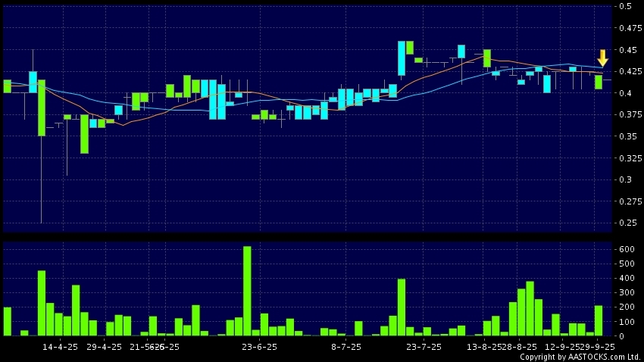The width and height of the screenshot is (644, 362).
Task: Select the tall cyan candle reaching 0.46
Action: (x=402, y=58)
